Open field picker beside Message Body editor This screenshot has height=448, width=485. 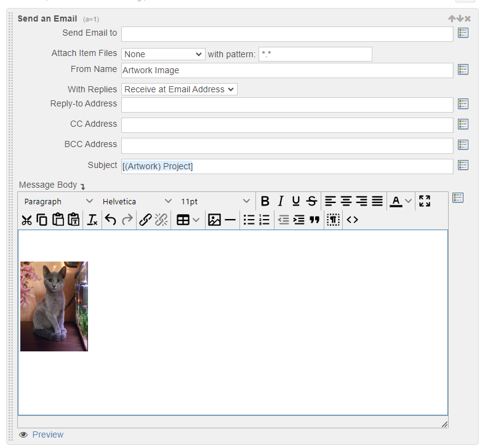point(457,198)
